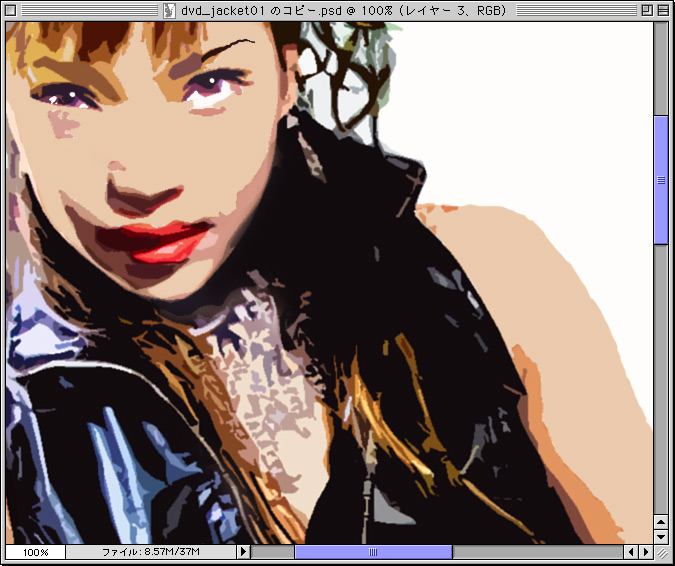Viewport: 675px width, 566px height.
Task: Click vertical scrollbar track below the thumb
Action: click(661, 380)
